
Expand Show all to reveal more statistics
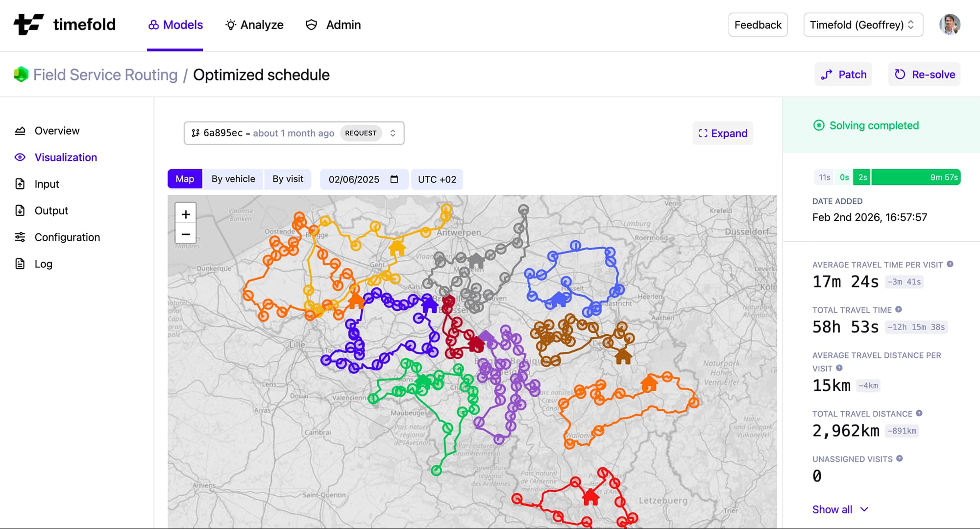coord(840,509)
